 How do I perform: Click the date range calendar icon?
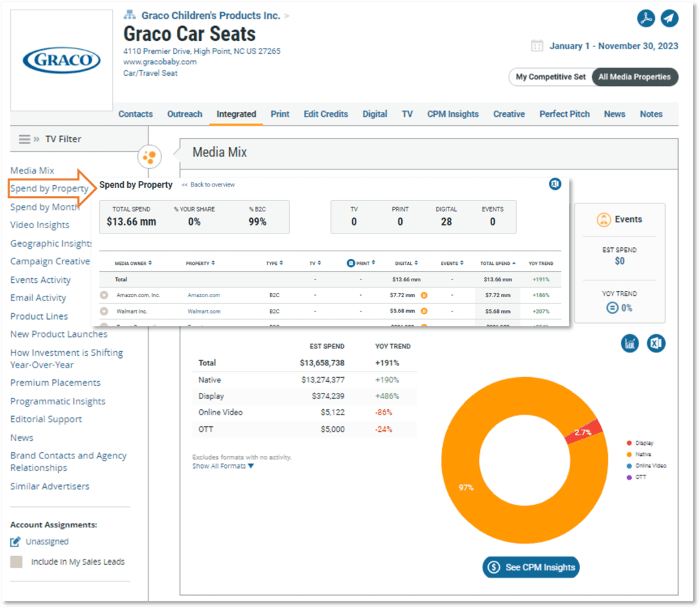(x=537, y=46)
